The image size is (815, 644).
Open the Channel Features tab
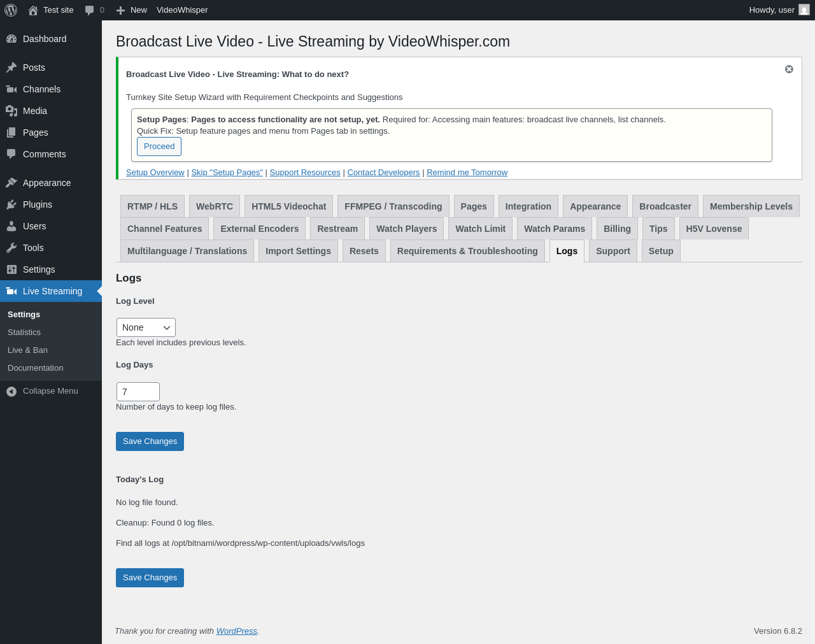click(164, 229)
